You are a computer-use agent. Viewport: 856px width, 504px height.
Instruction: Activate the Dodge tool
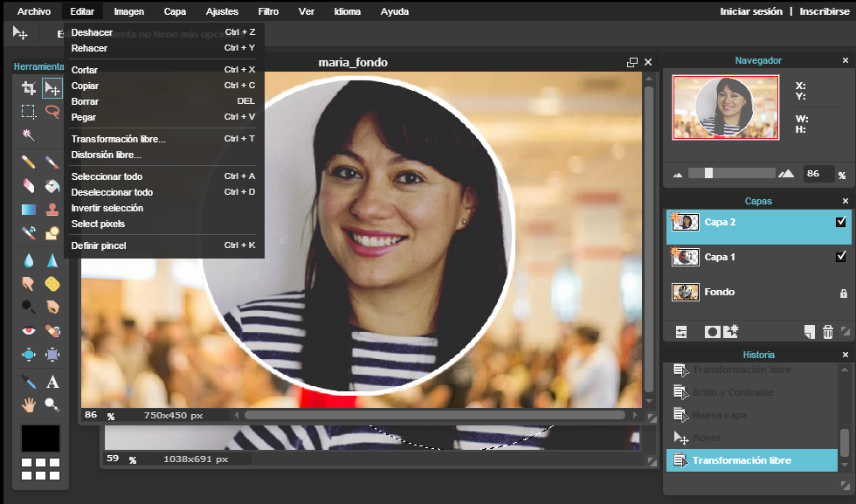click(28, 307)
